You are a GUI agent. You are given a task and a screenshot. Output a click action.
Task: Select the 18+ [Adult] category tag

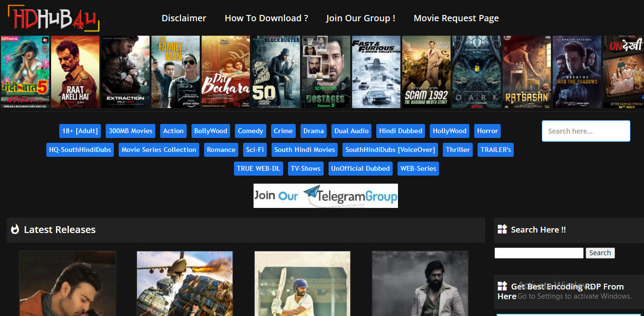80,131
